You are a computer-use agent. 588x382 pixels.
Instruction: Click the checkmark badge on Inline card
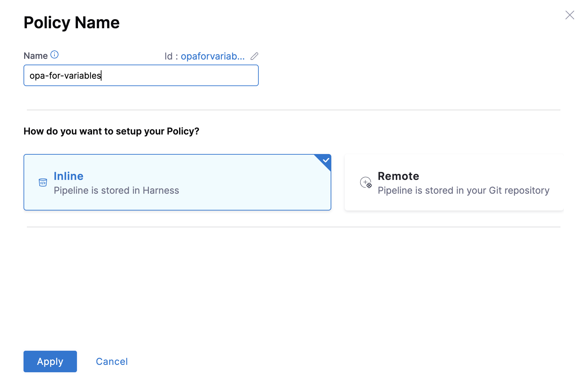326,160
